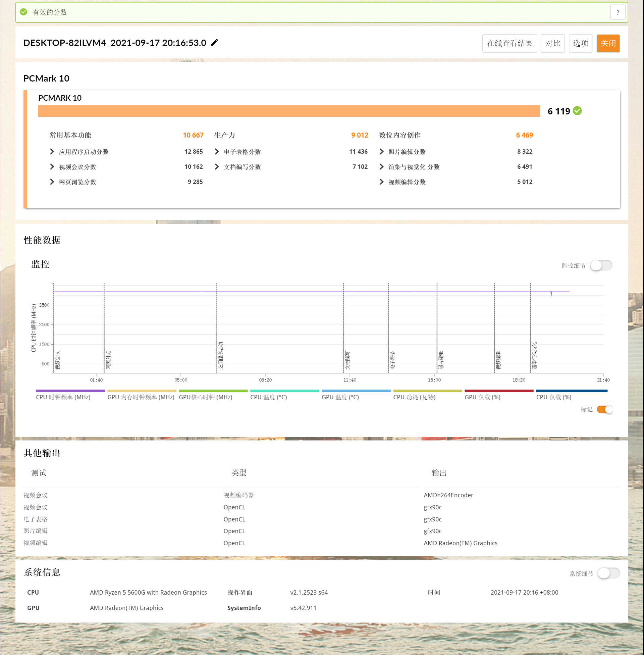
Task: Click the 测试 column header
Action: (x=39, y=473)
